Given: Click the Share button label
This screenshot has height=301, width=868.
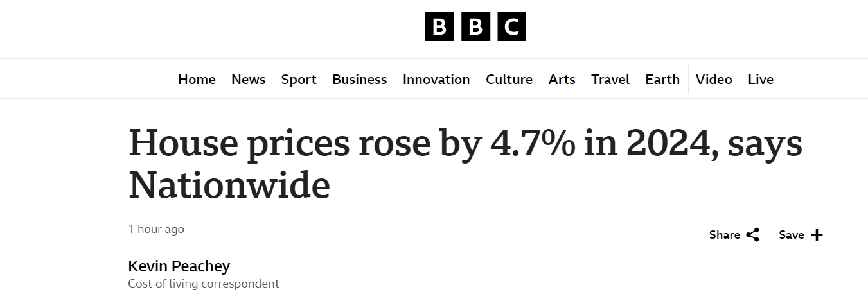Looking at the screenshot, I should (x=724, y=235).
